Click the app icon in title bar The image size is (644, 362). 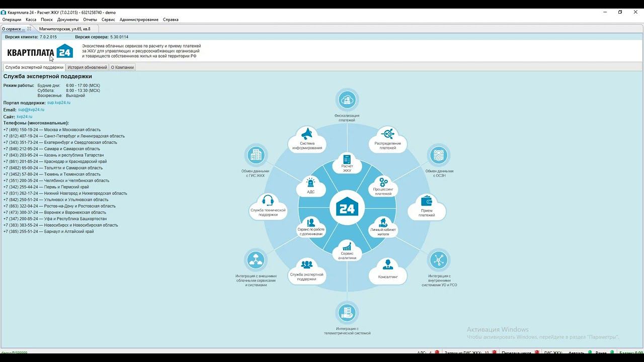[4, 12]
